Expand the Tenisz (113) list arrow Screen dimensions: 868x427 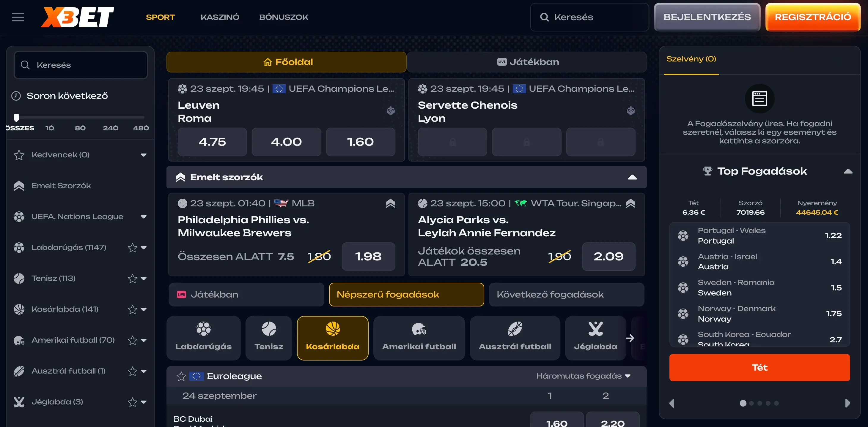[x=144, y=279]
